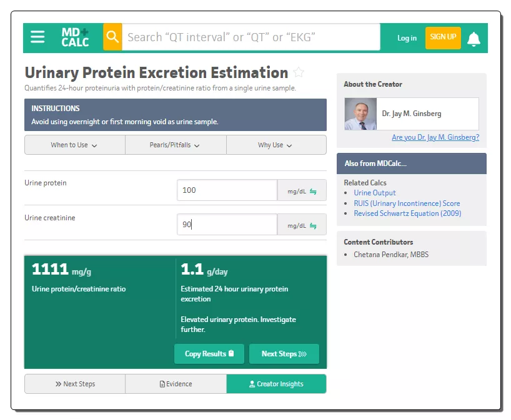The width and height of the screenshot is (511, 420).
Task: Select the INSTRUCTIONS heading
Action: [x=56, y=109]
